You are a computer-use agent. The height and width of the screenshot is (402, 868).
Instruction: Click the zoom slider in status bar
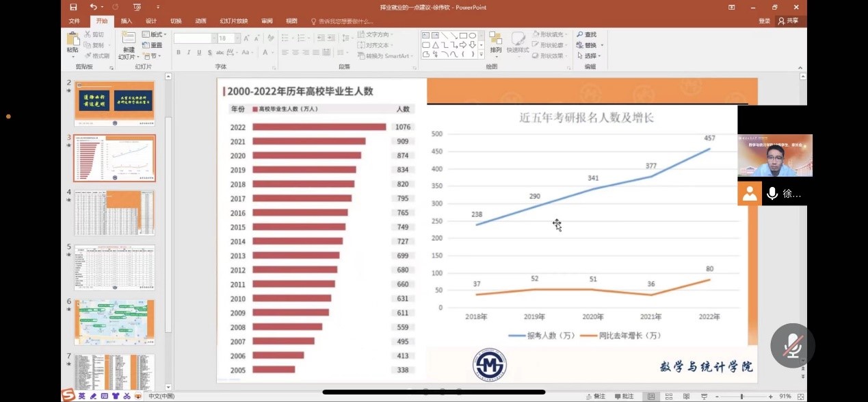point(741,397)
